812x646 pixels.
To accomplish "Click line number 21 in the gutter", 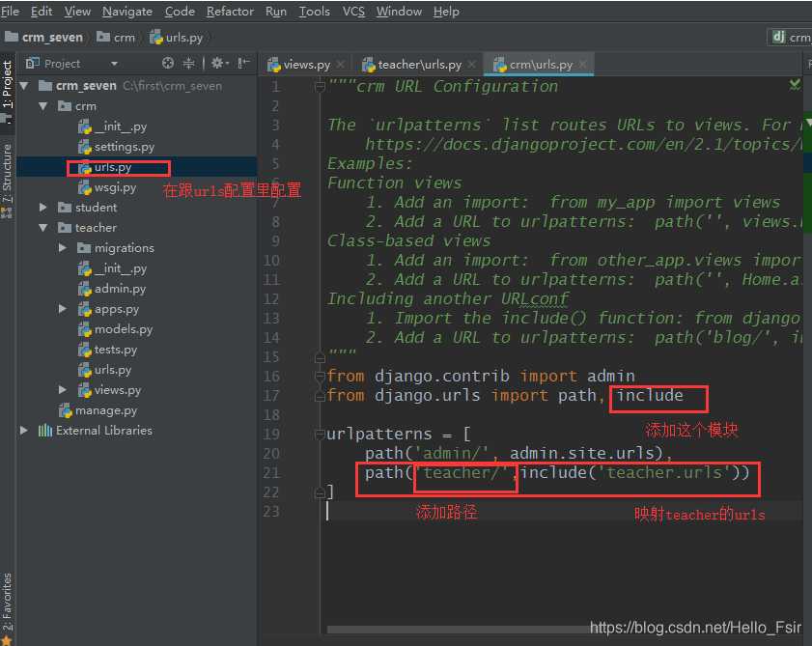I will 271,473.
